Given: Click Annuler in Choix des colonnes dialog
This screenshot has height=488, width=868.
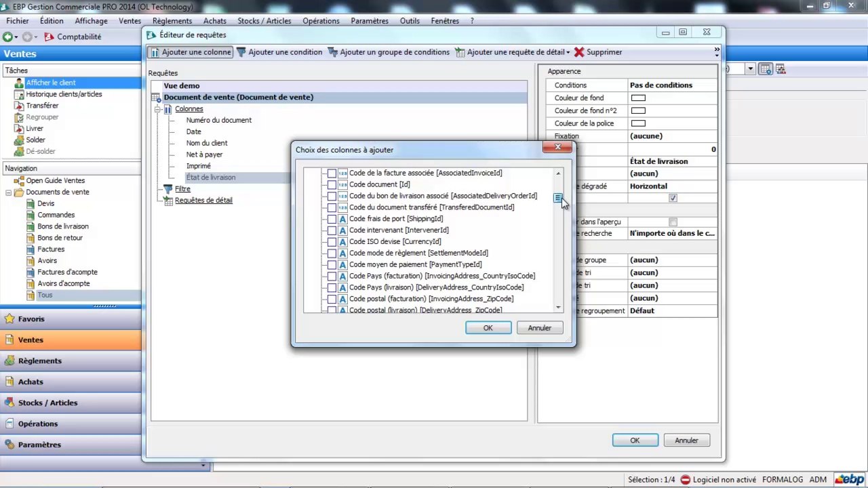Looking at the screenshot, I should [x=540, y=328].
